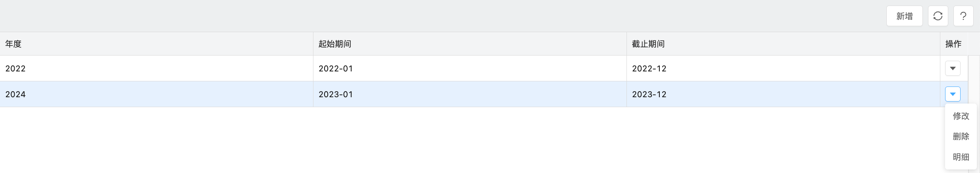The height and width of the screenshot is (173, 980).
Task: Click the 操作 column header
Action: pyautogui.click(x=954, y=44)
